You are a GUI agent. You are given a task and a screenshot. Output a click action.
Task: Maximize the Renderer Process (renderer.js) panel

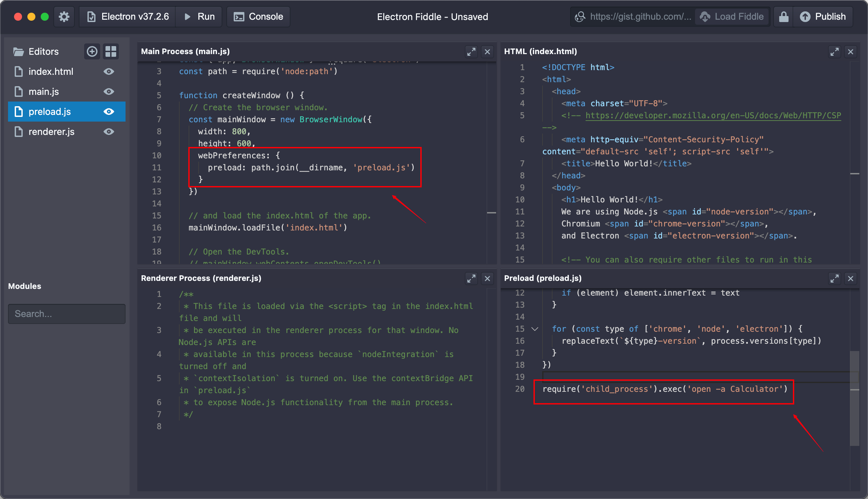click(x=471, y=279)
